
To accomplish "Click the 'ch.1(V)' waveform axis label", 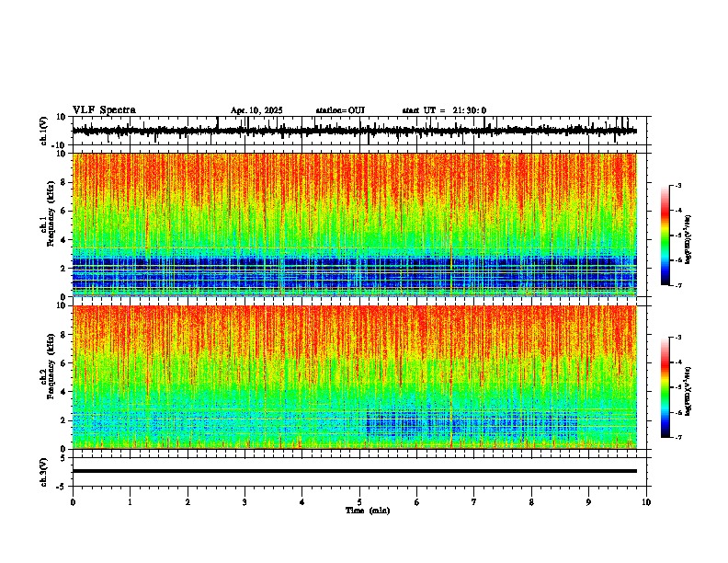I will pyautogui.click(x=44, y=131).
